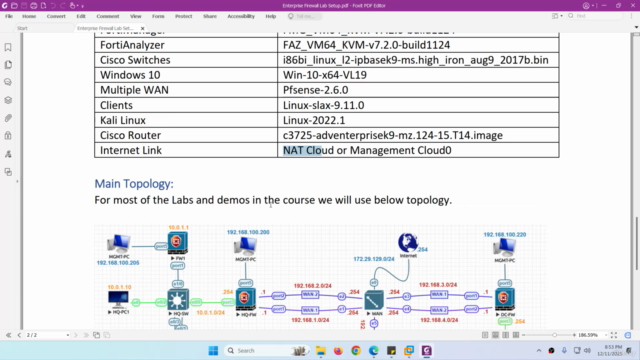Click the zoom in plus button

[x=574, y=335]
